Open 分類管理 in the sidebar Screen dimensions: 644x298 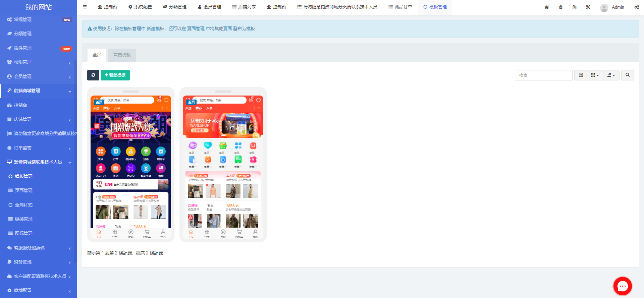(39, 34)
